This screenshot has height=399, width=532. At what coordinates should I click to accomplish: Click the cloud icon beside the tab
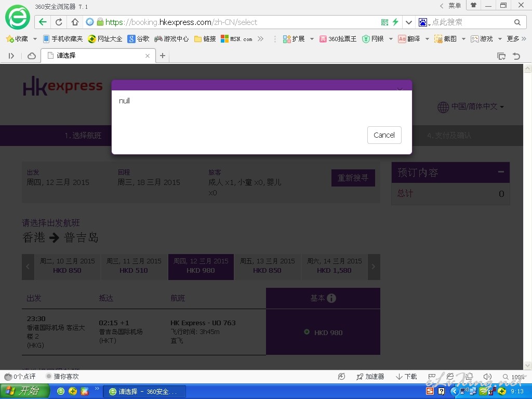click(32, 56)
